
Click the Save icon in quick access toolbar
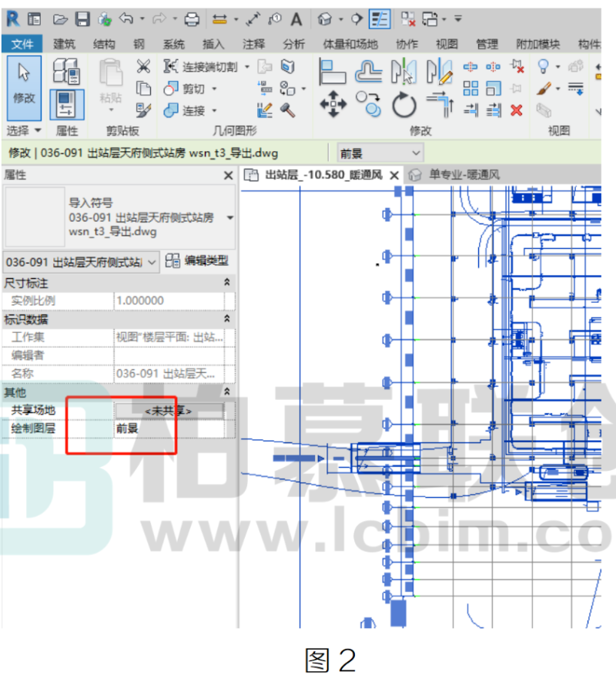point(82,19)
